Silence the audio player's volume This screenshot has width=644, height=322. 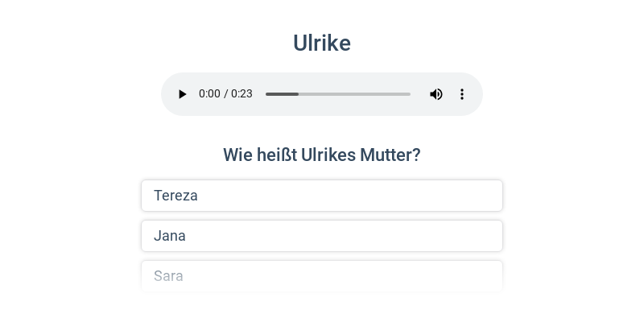click(x=436, y=94)
